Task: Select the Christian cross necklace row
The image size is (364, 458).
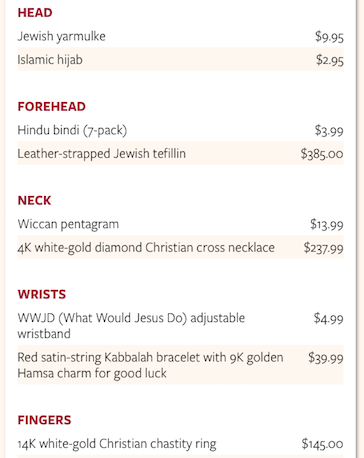Action: (x=180, y=247)
